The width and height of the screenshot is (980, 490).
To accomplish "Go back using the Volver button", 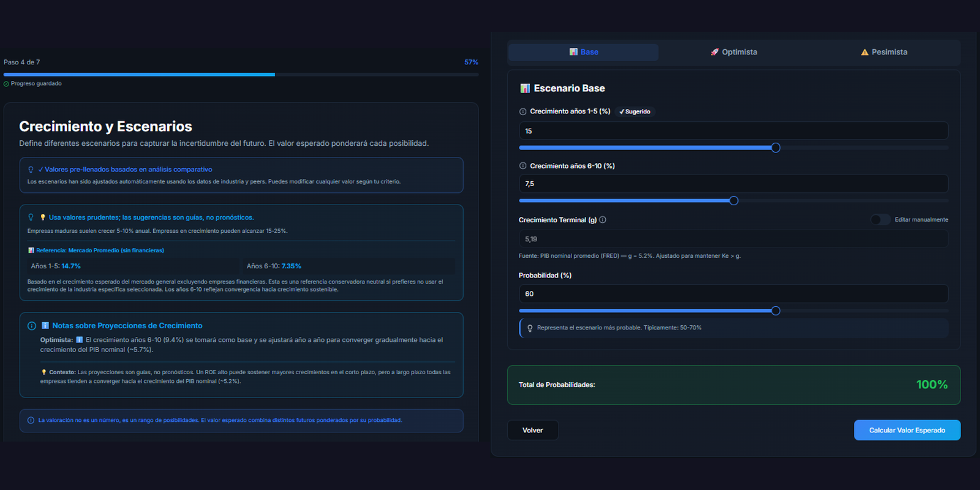I will coord(532,430).
